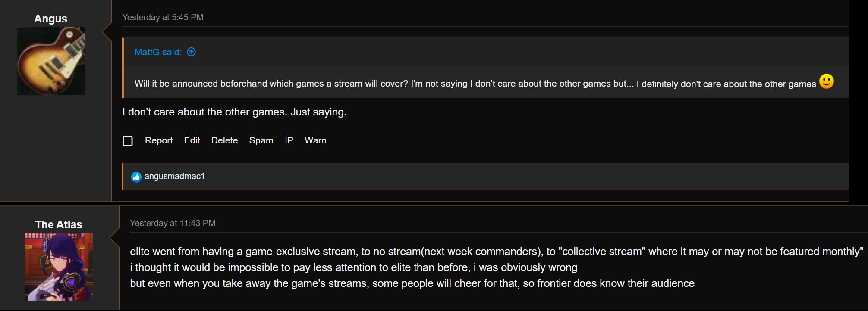The width and height of the screenshot is (868, 311).
Task: Click the quote jump arrow after MattG said
Action: [191, 52]
